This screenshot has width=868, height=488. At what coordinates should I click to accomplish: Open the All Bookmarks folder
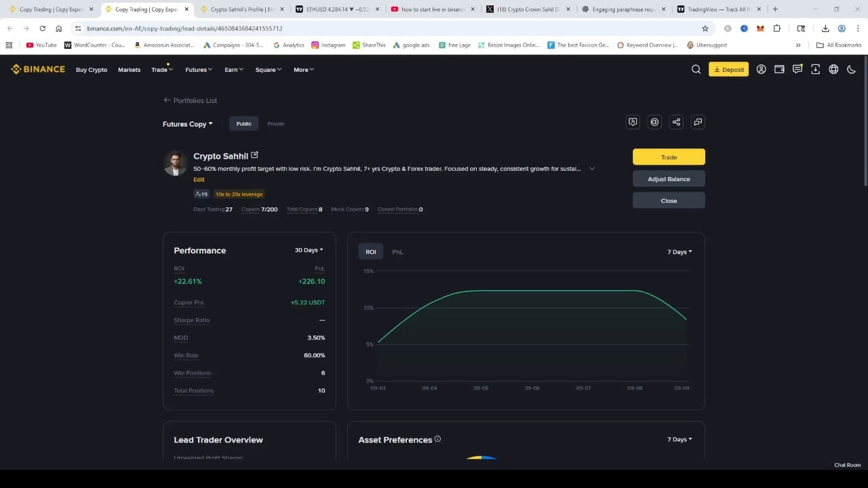(839, 45)
